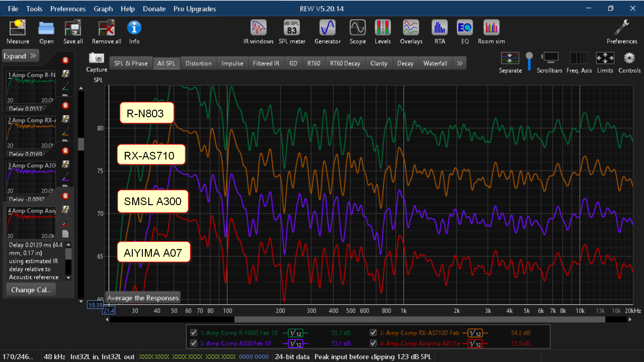644x362 pixels.
Task: Open the Tools menu
Action: point(34,9)
